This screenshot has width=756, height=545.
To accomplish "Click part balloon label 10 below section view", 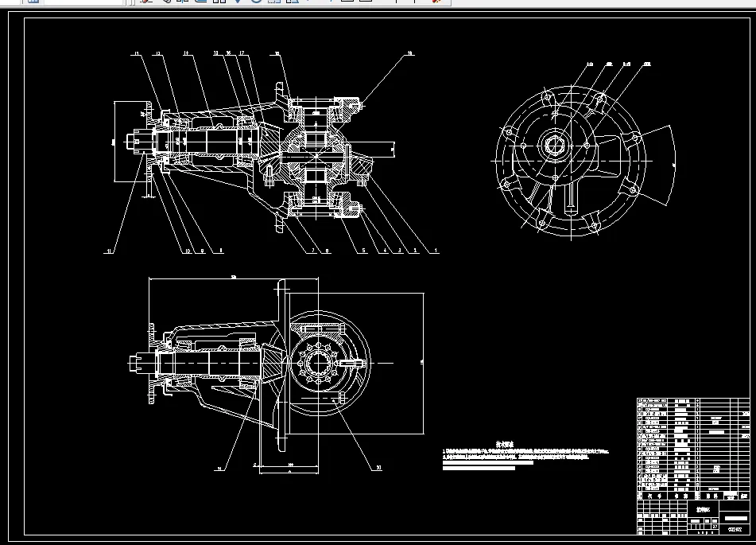I will [188, 251].
